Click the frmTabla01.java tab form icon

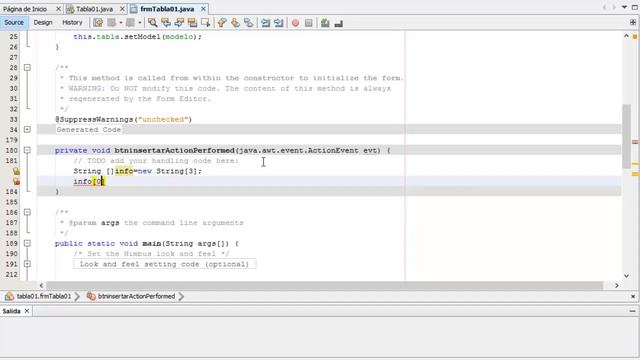point(134,9)
